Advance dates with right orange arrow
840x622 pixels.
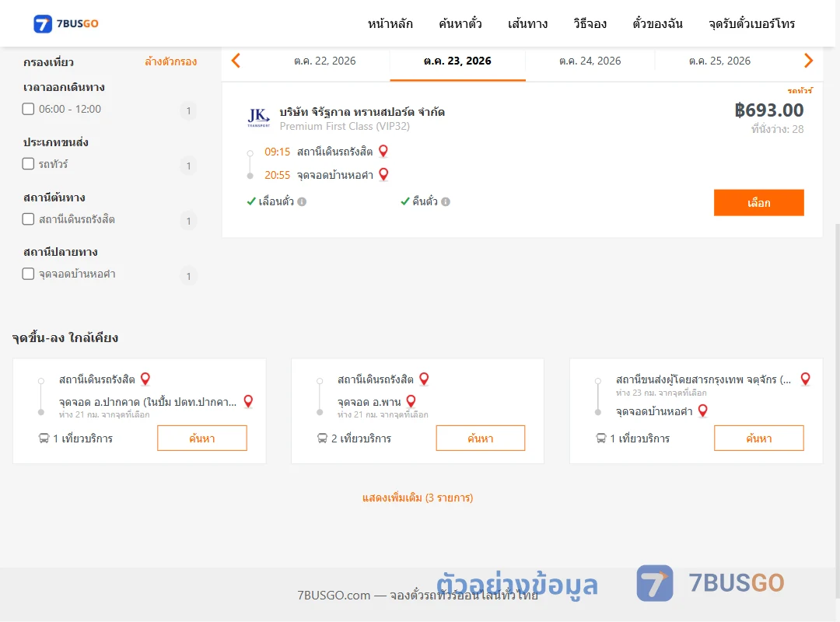pos(808,61)
